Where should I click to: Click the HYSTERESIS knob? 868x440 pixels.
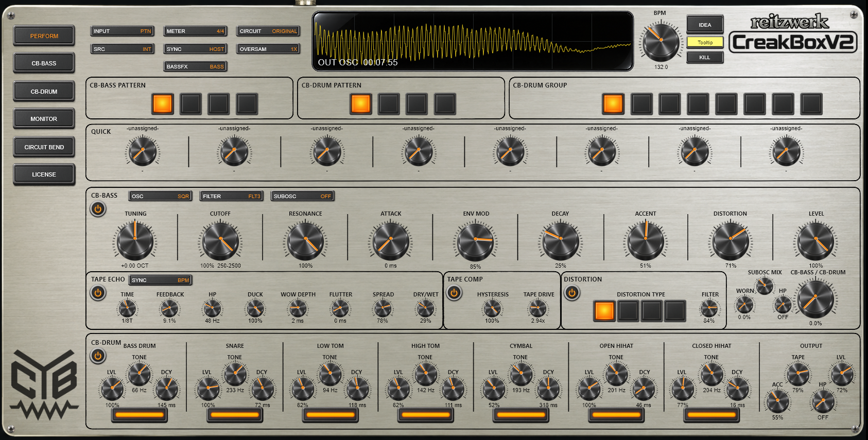492,309
